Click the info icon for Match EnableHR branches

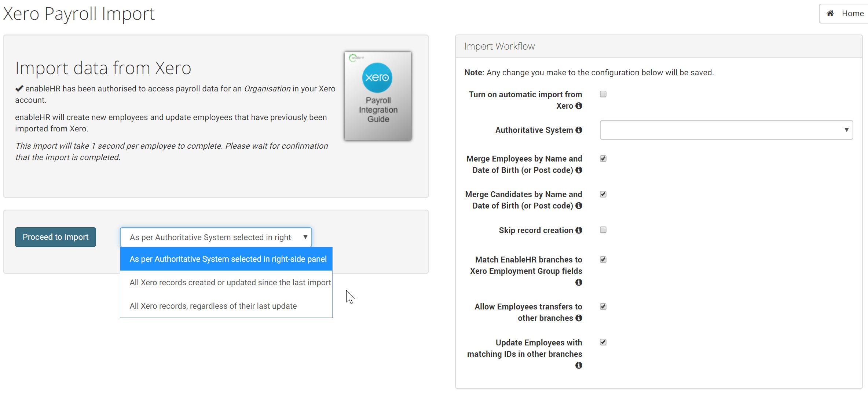point(579,282)
